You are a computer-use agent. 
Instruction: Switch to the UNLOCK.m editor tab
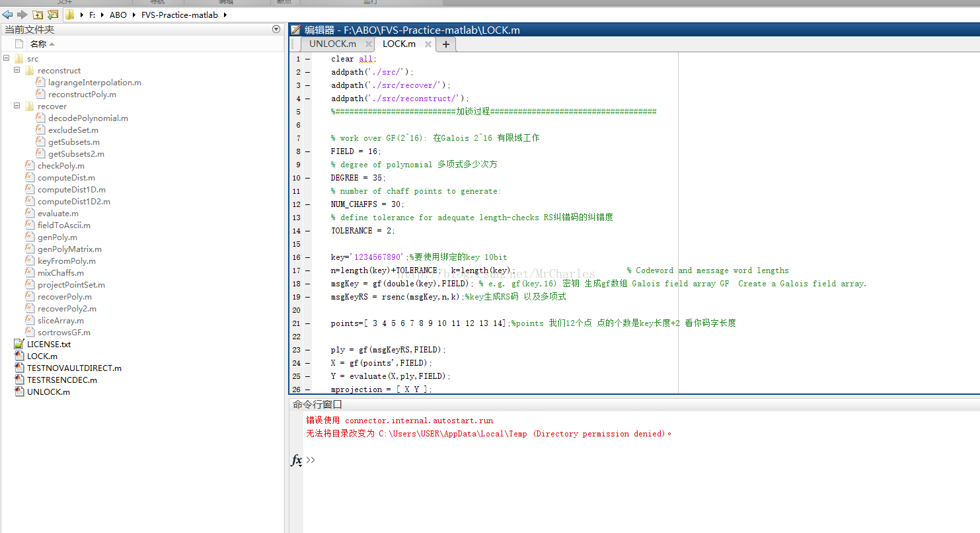[x=332, y=44]
